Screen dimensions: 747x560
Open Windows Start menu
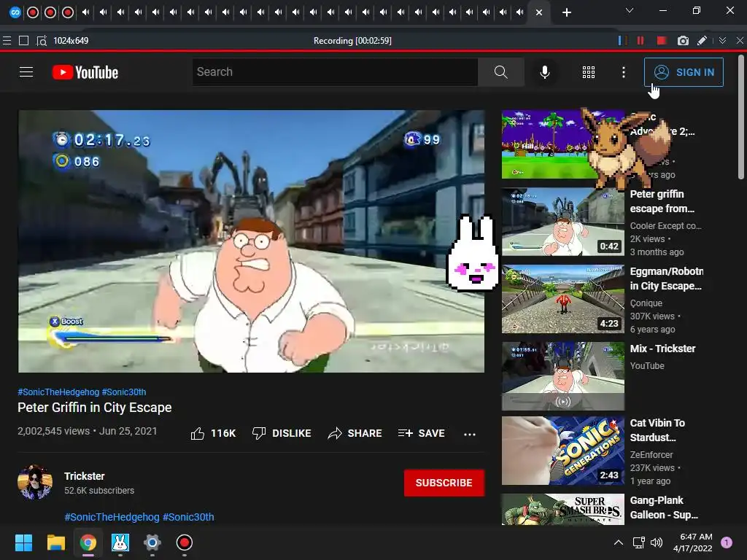23,542
